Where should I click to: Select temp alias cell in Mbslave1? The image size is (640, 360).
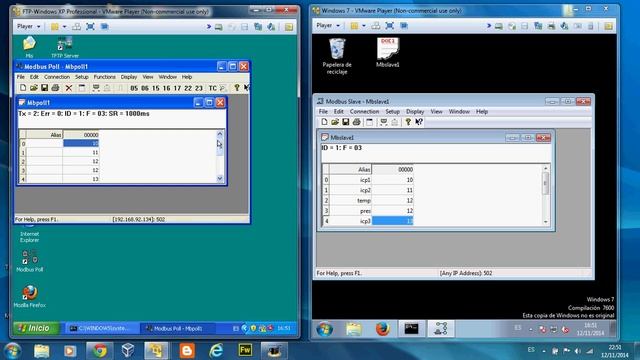(x=350, y=200)
